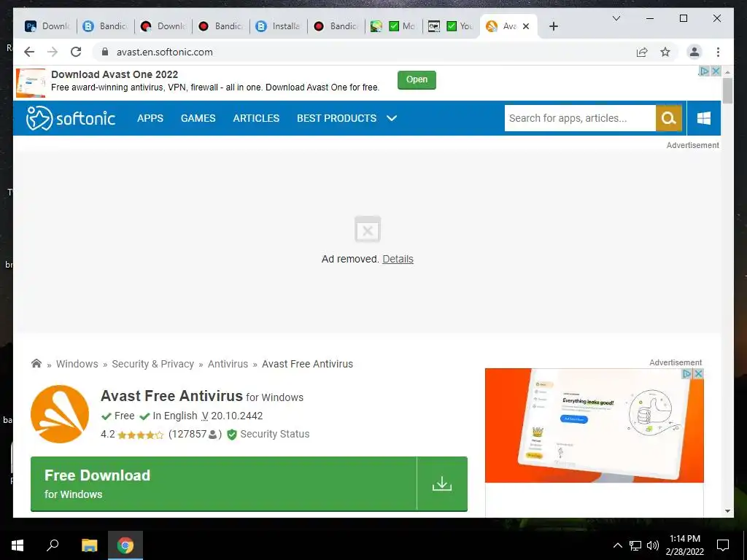The width and height of the screenshot is (747, 560).
Task: Open the Chrome tab search dropdown arrow
Action: (616, 18)
